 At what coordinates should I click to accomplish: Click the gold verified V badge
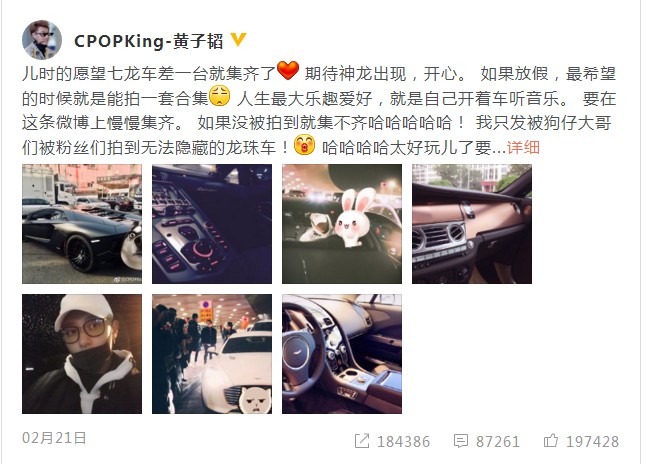point(238,40)
